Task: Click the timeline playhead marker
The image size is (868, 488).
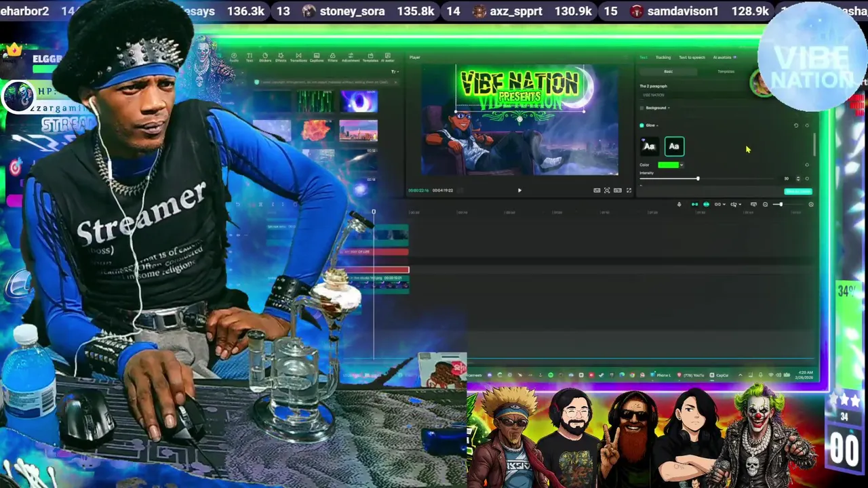Action: (x=373, y=213)
